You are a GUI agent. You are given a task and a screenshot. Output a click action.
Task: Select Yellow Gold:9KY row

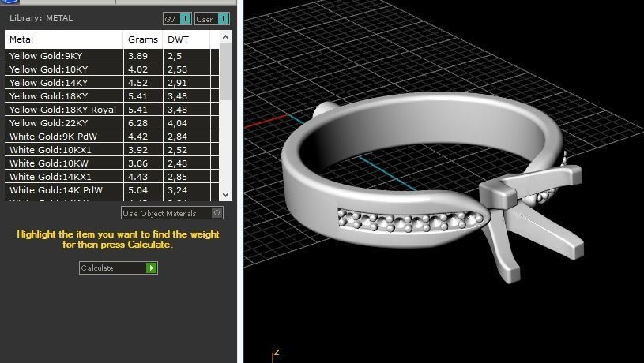coord(111,56)
